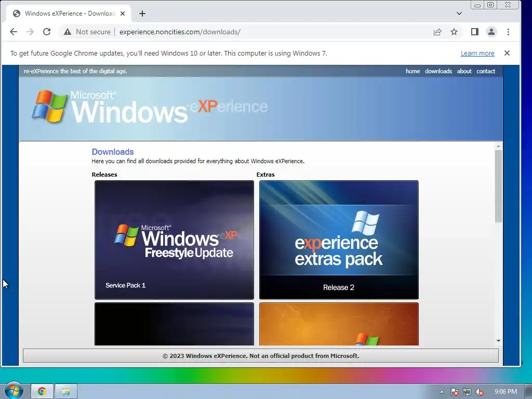
Task: Click the re-eXPerience tagline text
Action: (x=75, y=71)
